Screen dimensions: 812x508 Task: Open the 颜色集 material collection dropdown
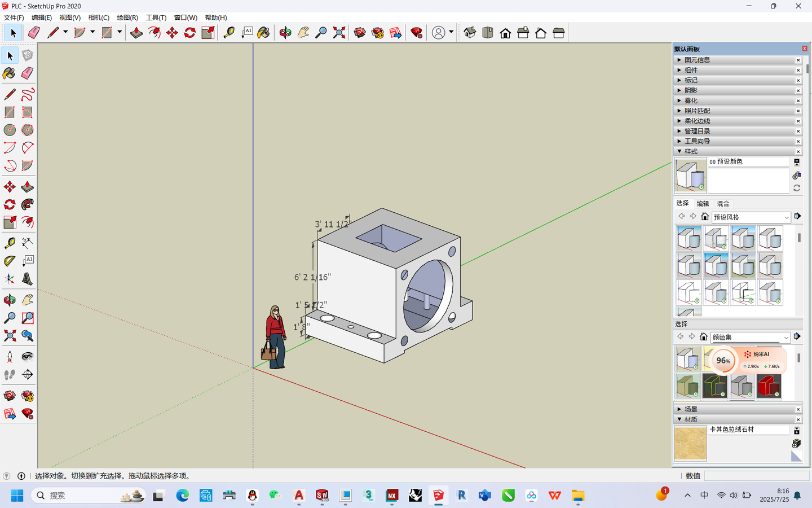(750, 336)
